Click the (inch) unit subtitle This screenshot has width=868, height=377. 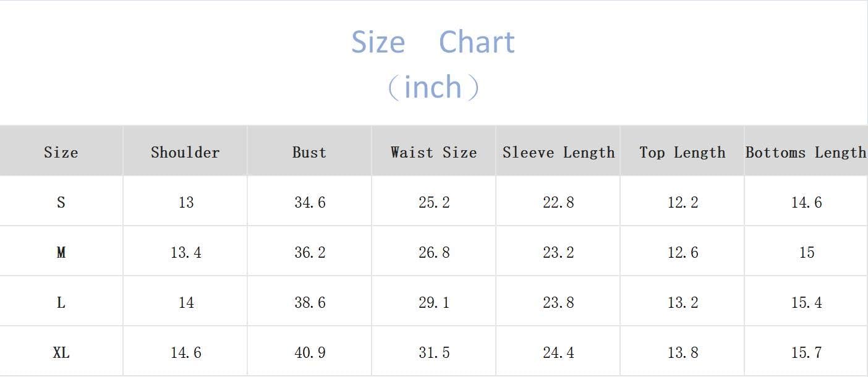pyautogui.click(x=433, y=87)
